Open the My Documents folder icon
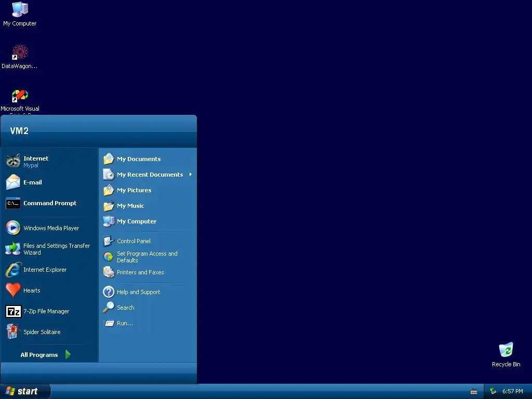 coord(109,159)
